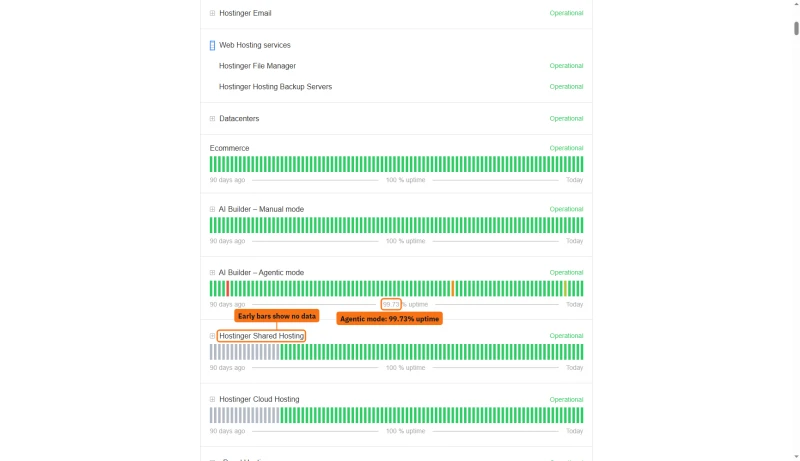Click the Hostinger Email label
This screenshot has height=461, width=800.
point(245,13)
